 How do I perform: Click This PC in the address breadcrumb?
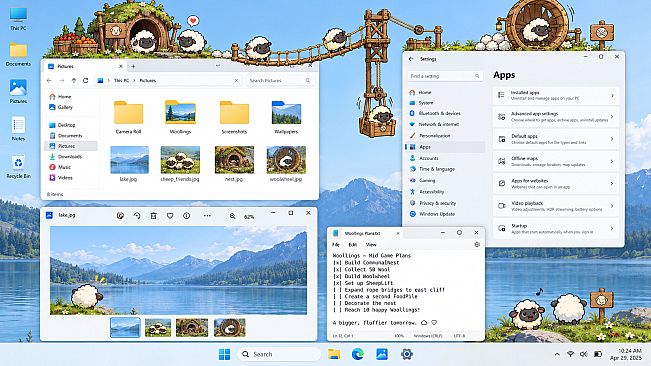[x=122, y=81]
